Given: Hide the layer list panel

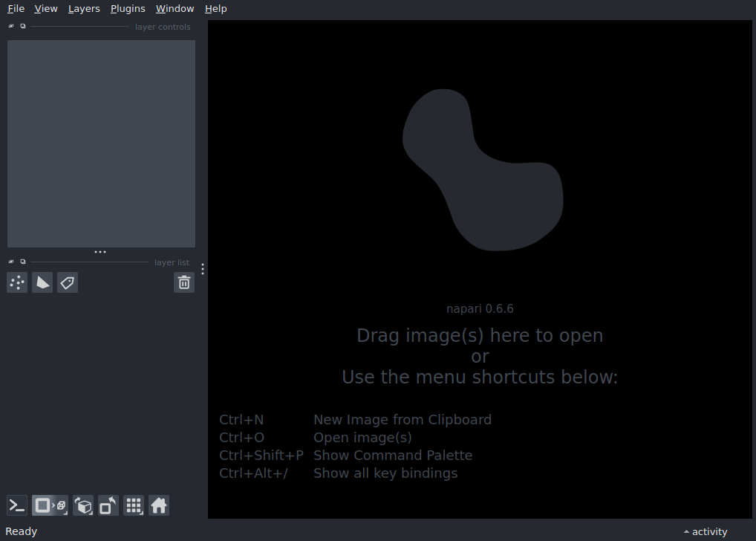Looking at the screenshot, I should 11,262.
